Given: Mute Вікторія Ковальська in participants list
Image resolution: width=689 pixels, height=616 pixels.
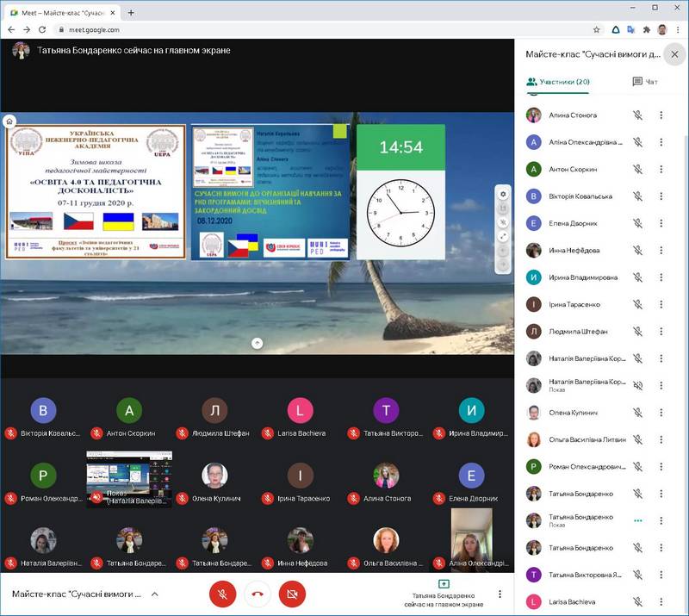Looking at the screenshot, I should pyautogui.click(x=637, y=196).
